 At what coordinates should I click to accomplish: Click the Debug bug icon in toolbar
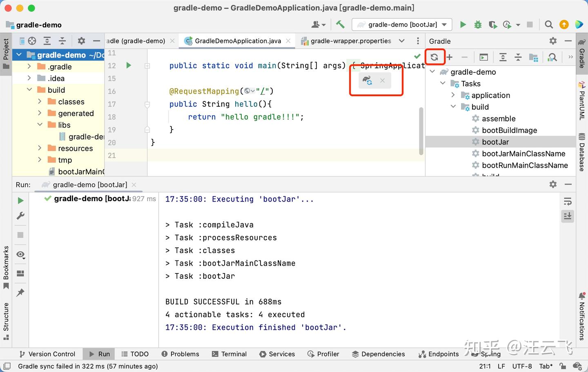[x=478, y=25]
